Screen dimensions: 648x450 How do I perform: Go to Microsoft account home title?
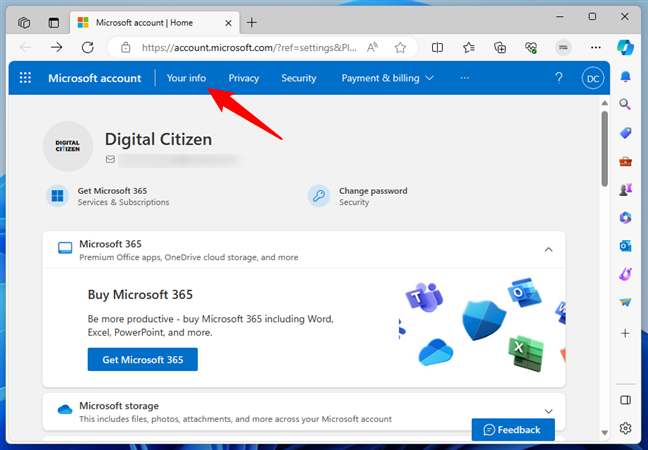[95, 78]
